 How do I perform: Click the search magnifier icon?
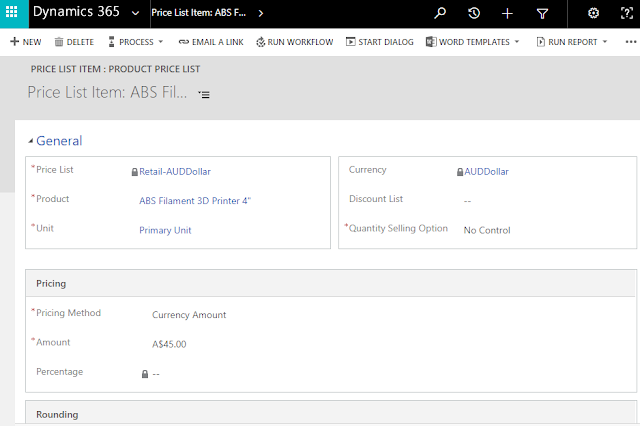(440, 14)
